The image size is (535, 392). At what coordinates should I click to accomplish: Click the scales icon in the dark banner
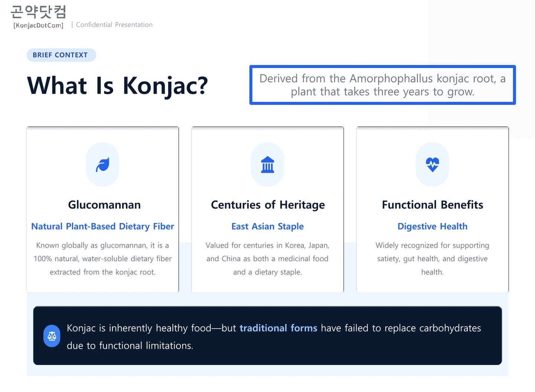tap(52, 336)
